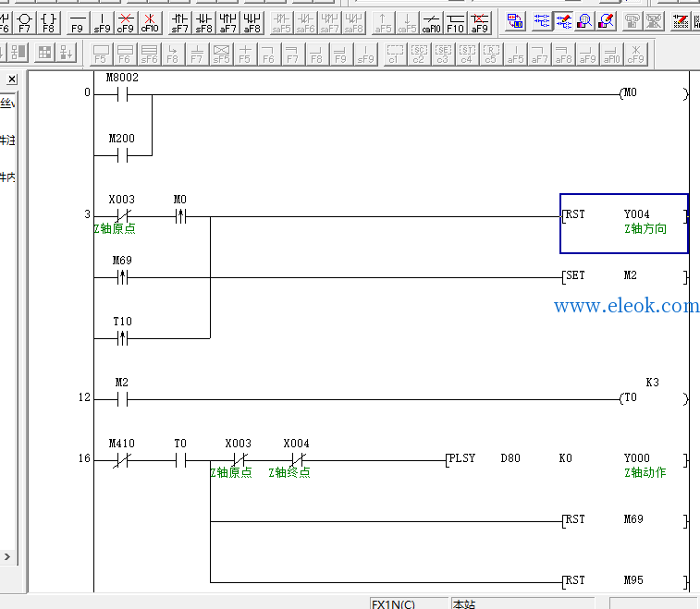The width and height of the screenshot is (700, 609).
Task: Choose the vertical line sF9 tool
Action: click(102, 23)
